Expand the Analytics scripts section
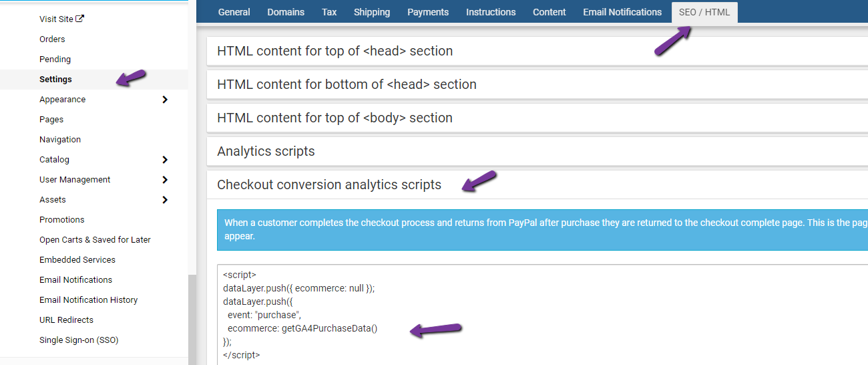Viewport: 868px width, 365px height. click(x=537, y=151)
